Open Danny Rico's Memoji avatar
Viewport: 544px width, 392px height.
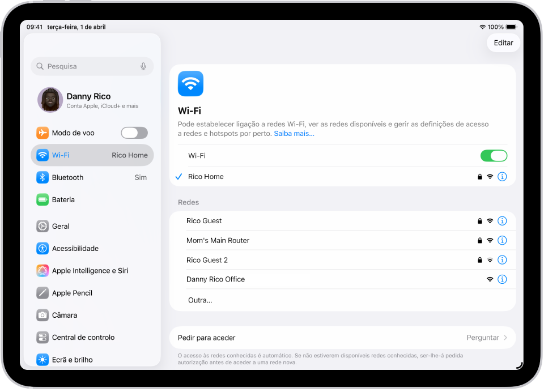[x=50, y=100]
